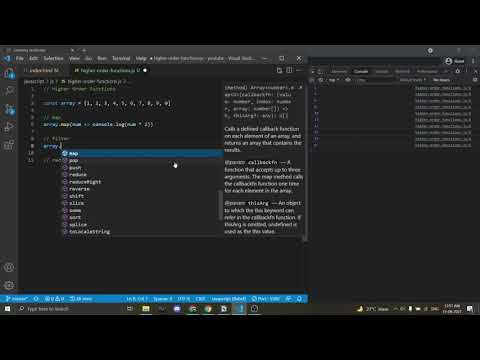
Task: Open the Explorer view in activity bar
Action: tap(9, 74)
